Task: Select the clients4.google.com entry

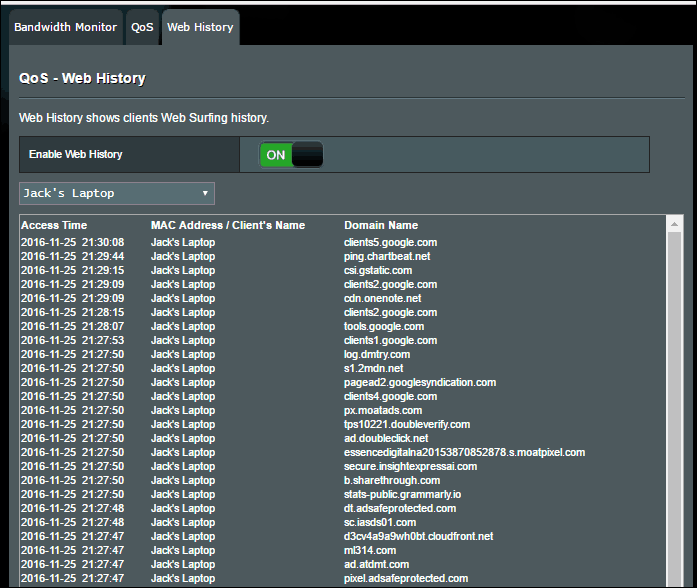Action: [x=390, y=396]
